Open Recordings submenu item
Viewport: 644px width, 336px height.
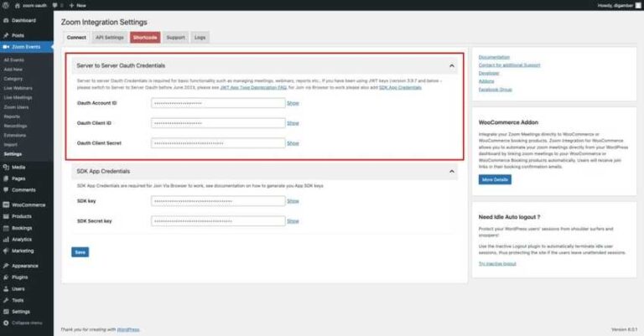(x=15, y=126)
